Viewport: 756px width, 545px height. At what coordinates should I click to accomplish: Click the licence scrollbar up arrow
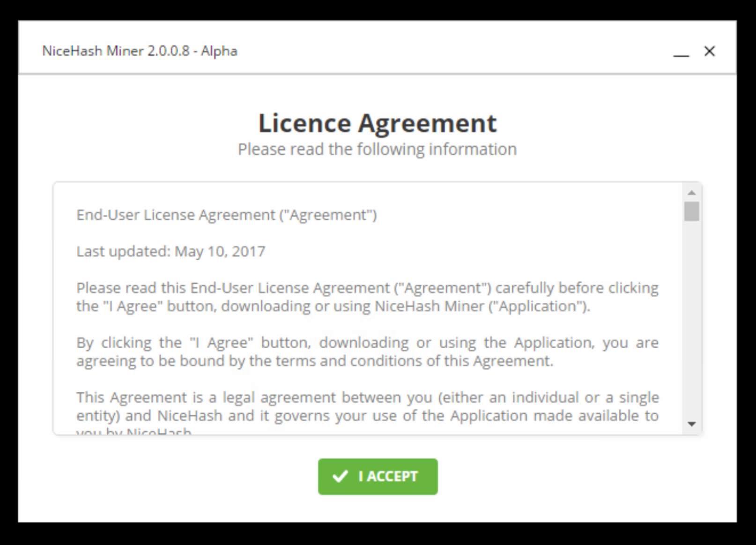coord(691,193)
